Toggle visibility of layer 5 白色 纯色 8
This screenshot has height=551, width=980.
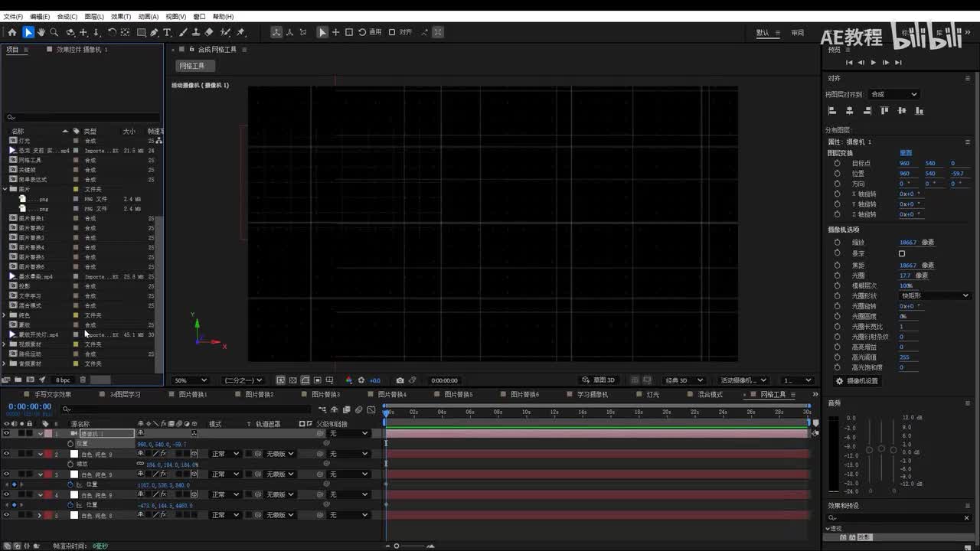pyautogui.click(x=6, y=515)
